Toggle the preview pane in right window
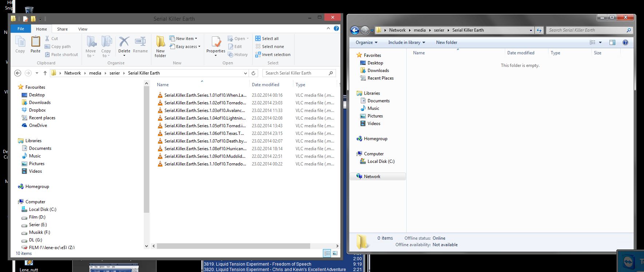The image size is (644, 272). 612,43
